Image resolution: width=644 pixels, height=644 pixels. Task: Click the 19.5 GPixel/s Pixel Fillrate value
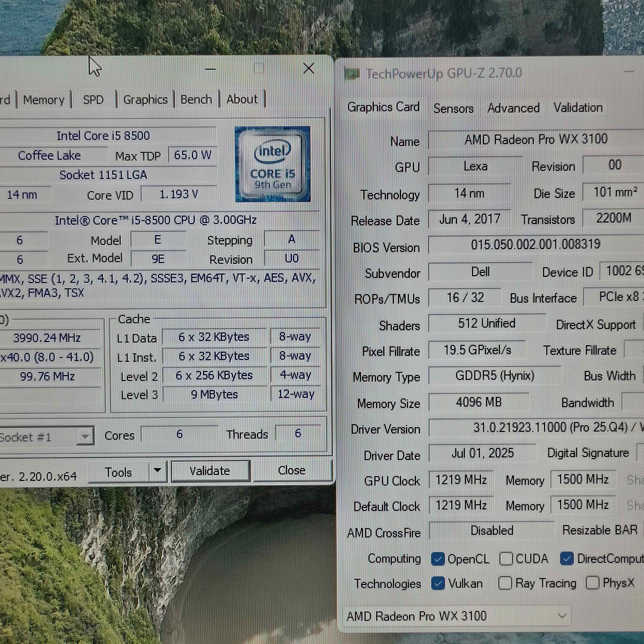[x=477, y=350]
